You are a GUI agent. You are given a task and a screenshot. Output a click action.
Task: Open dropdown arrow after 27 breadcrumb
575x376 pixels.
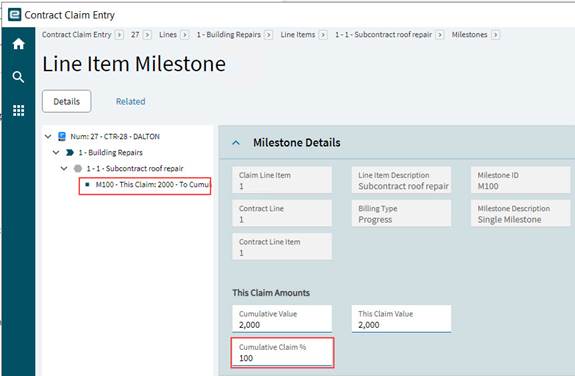pyautogui.click(x=147, y=34)
